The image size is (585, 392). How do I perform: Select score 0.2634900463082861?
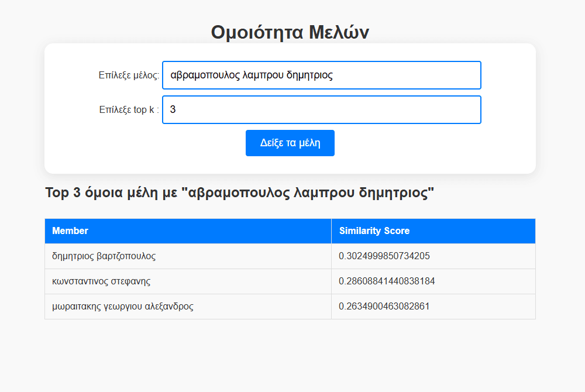[384, 306]
